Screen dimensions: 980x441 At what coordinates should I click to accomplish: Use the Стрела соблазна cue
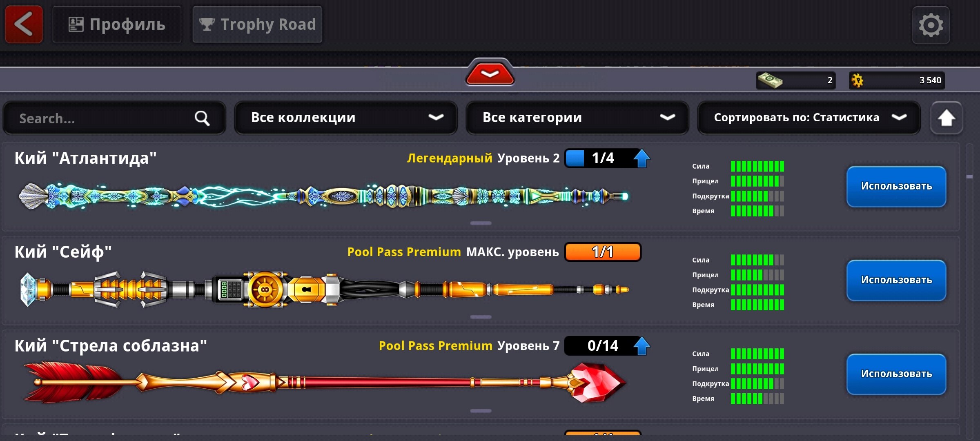coord(896,374)
